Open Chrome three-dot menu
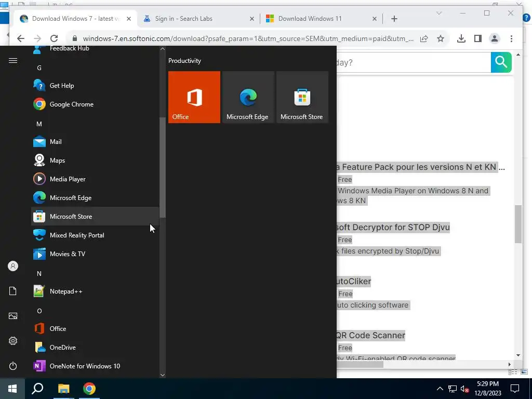Screen dimensions: 532x399 coord(511,38)
